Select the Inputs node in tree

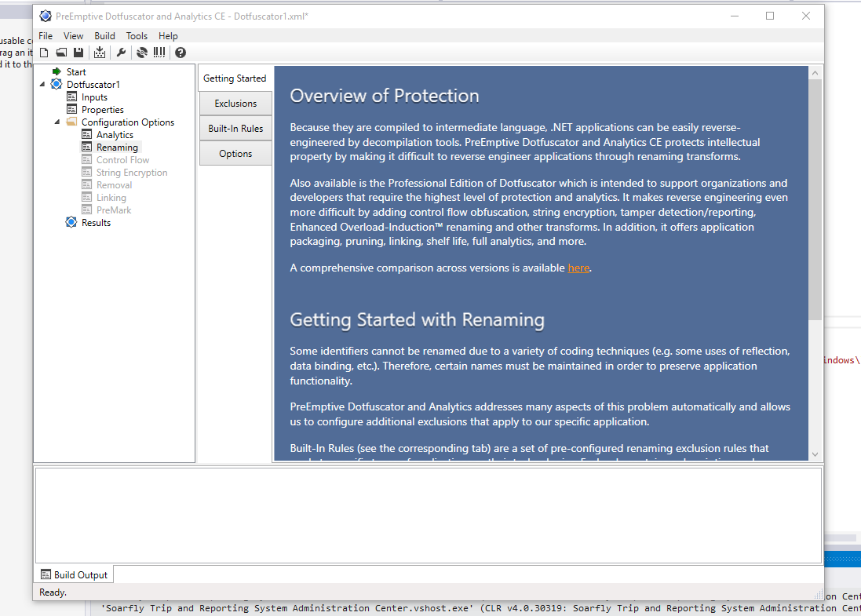point(94,97)
